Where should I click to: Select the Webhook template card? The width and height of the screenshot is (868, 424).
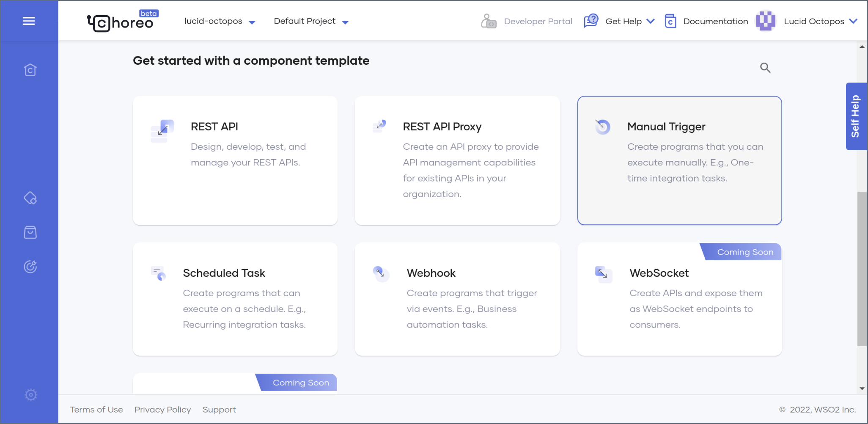coord(457,299)
